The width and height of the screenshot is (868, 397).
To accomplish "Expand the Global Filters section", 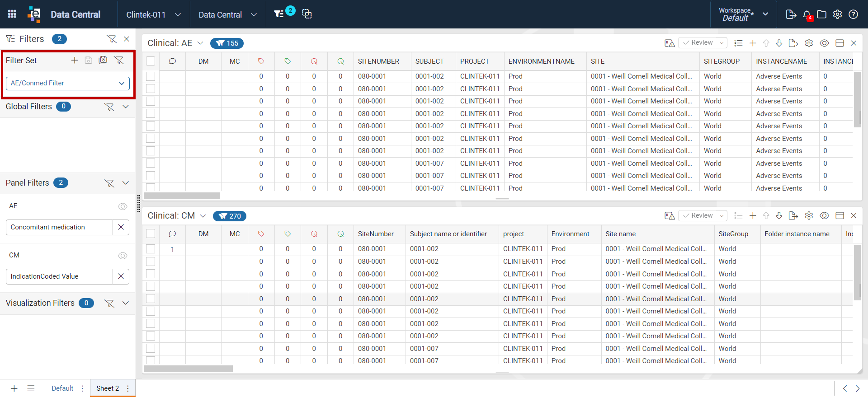I will click(126, 107).
